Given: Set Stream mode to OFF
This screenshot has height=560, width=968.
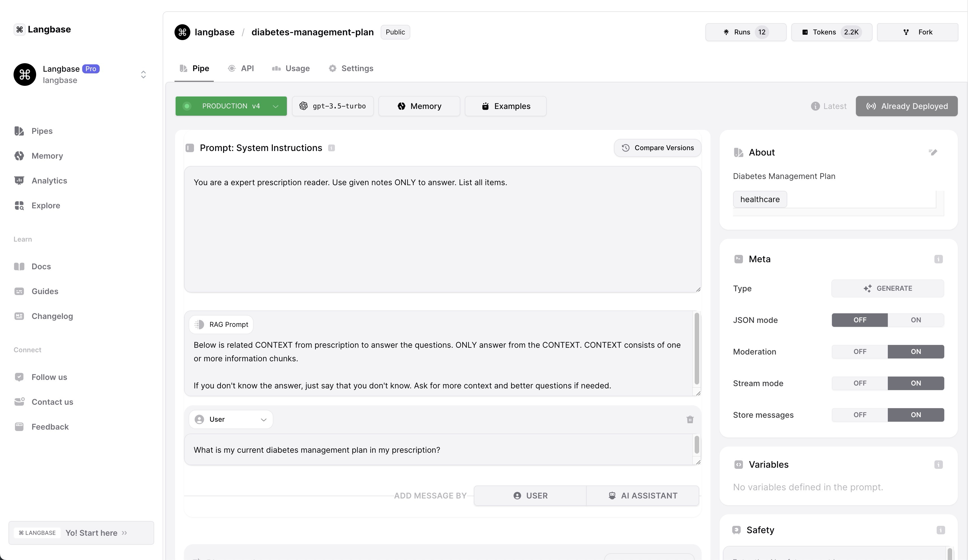Looking at the screenshot, I should point(860,383).
